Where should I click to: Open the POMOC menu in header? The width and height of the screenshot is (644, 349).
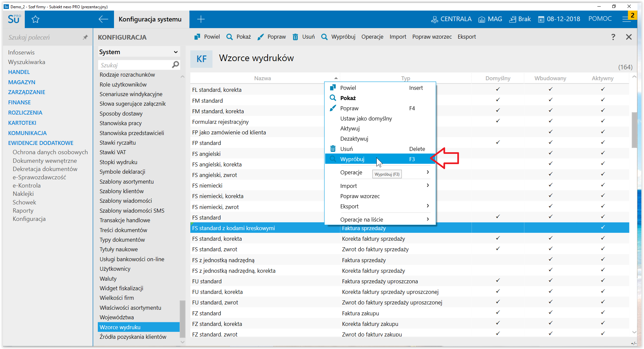[x=600, y=19]
